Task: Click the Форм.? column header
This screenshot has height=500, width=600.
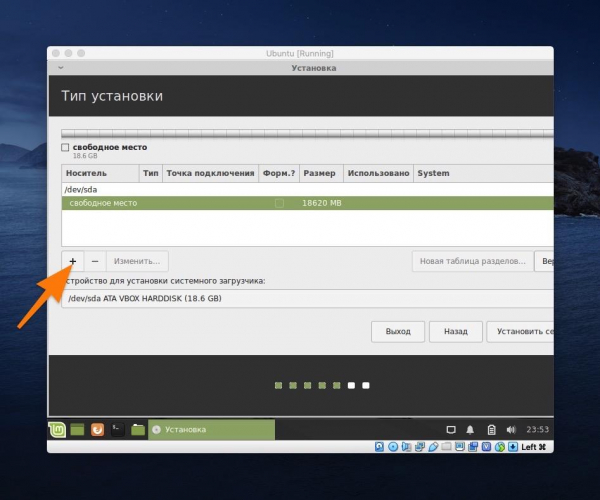Action: tap(279, 173)
